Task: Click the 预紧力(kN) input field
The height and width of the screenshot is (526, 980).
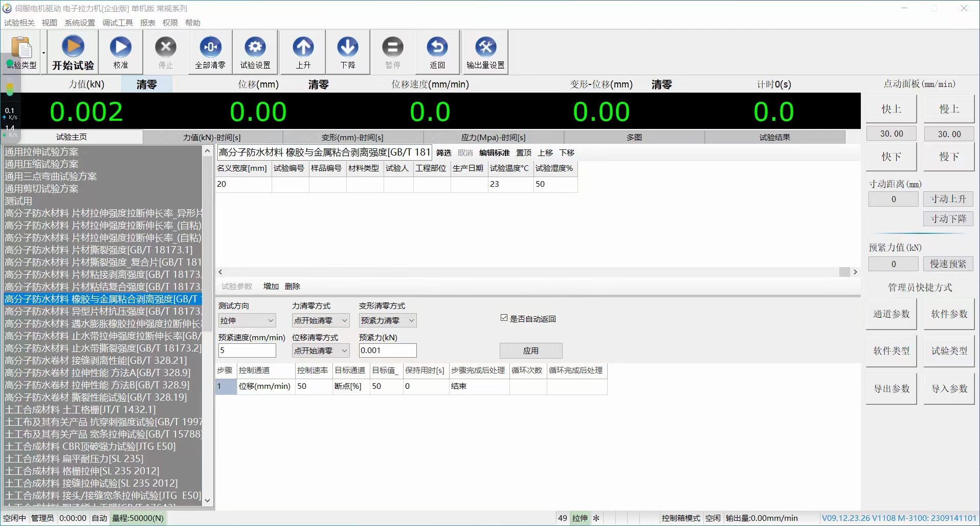Action: (x=388, y=350)
